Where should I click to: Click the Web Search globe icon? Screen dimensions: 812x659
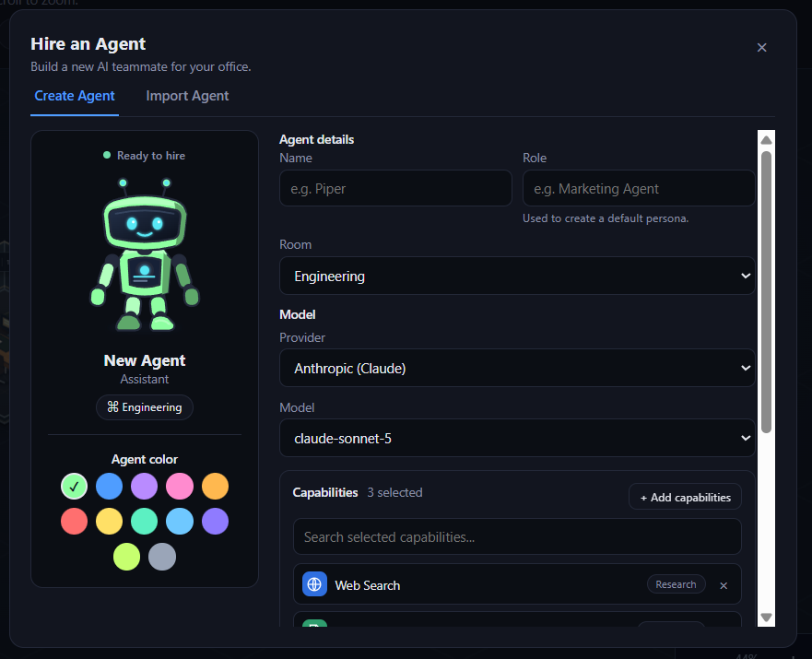(314, 584)
